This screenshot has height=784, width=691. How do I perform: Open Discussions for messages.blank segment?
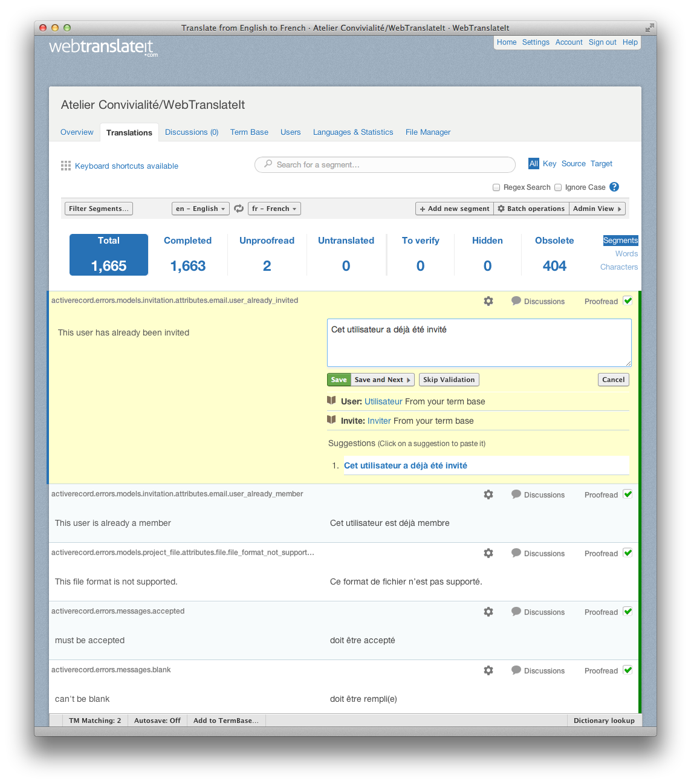(538, 670)
